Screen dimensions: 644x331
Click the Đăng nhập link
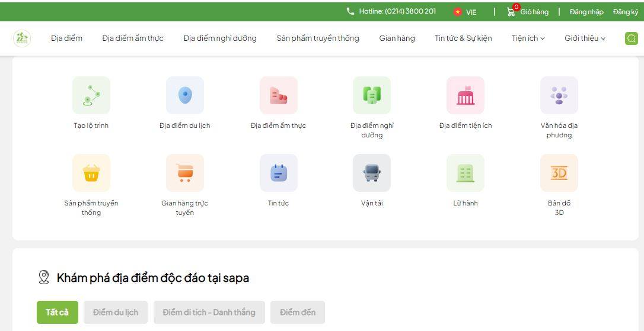[586, 12]
